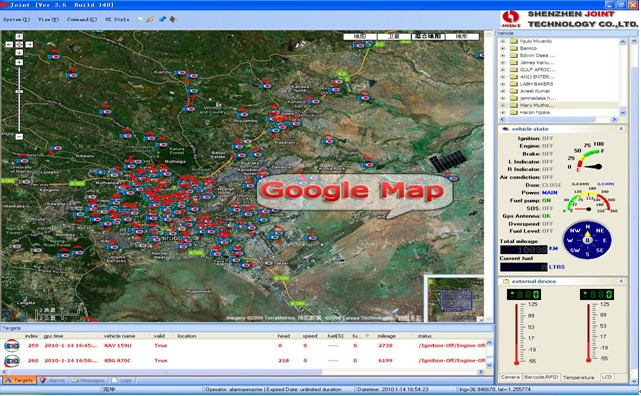This screenshot has height=396, width=641.
Task: Expand the Edwin Osea folder node
Action: [x=503, y=56]
